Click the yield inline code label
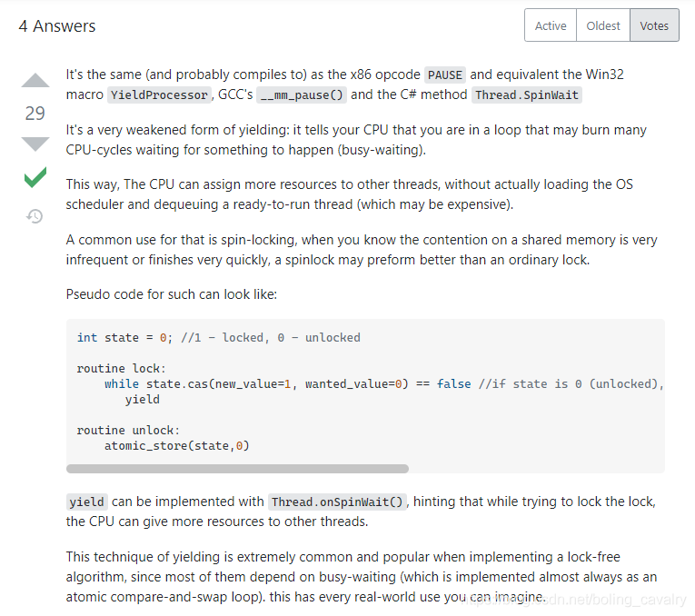This screenshot has height=616, width=695. tap(87, 502)
